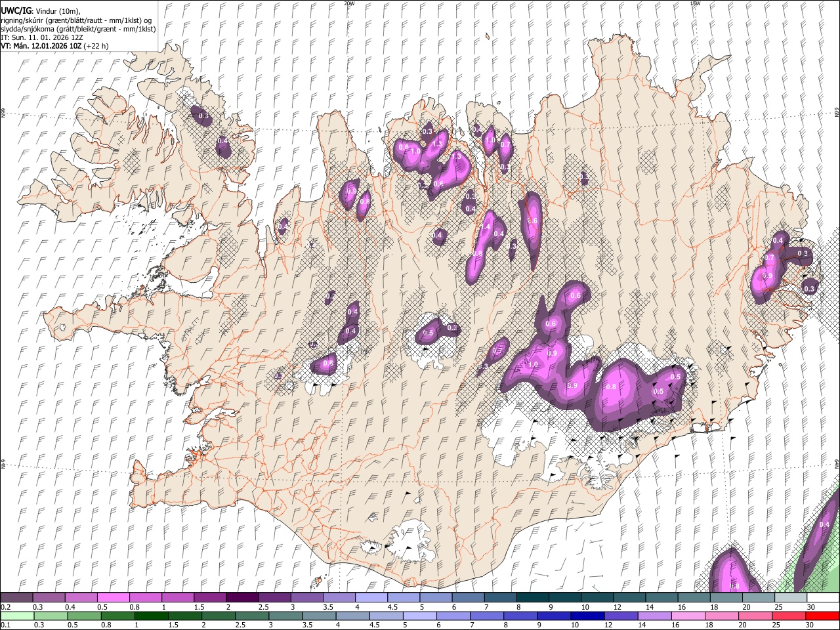Select the darkest purple 2 swatch, top legend row

tap(242, 598)
